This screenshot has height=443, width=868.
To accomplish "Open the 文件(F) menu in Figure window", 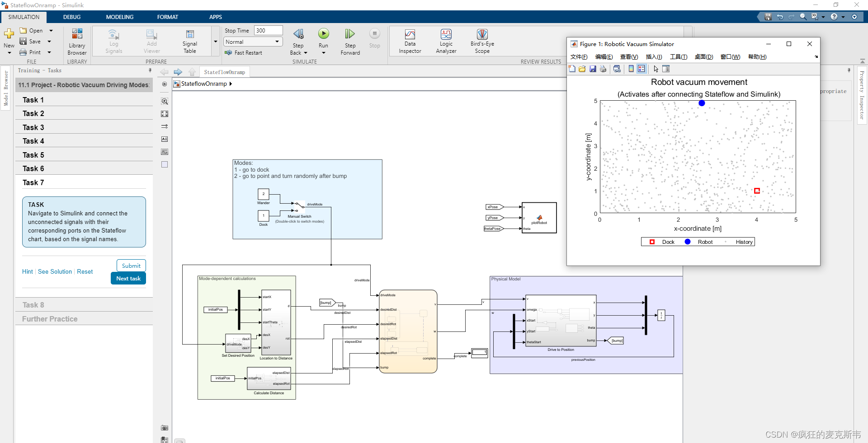I will (579, 57).
